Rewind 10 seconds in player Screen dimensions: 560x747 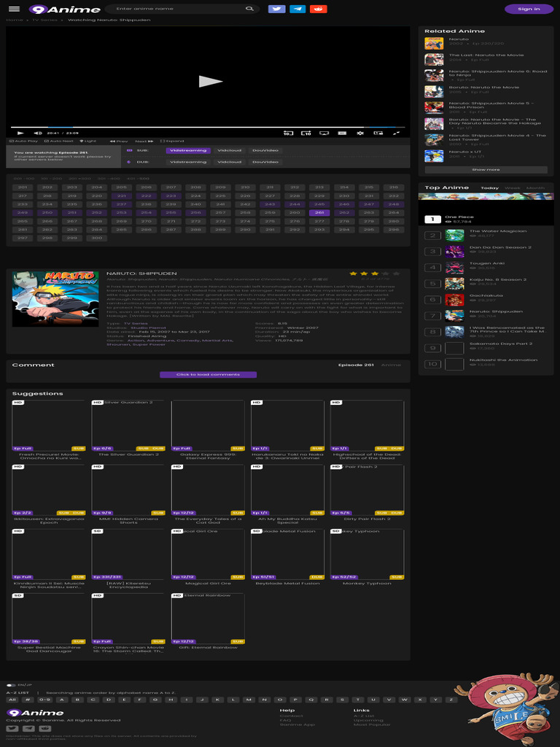(x=288, y=133)
